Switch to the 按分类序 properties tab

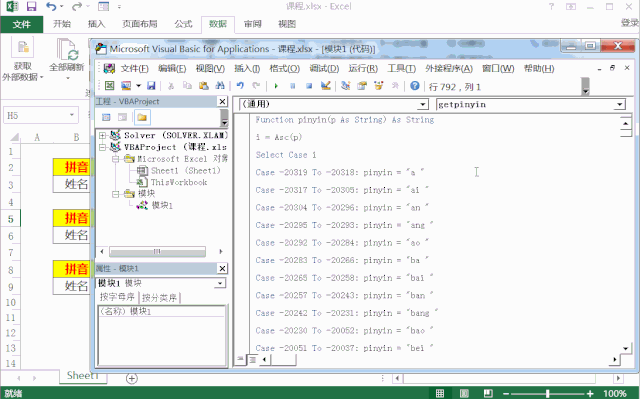(160, 297)
